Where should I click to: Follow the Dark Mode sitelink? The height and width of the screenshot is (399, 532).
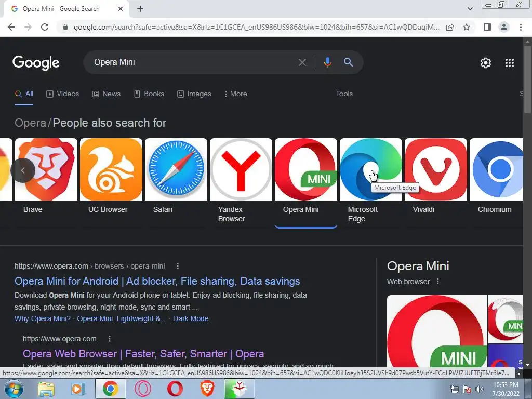tap(191, 318)
